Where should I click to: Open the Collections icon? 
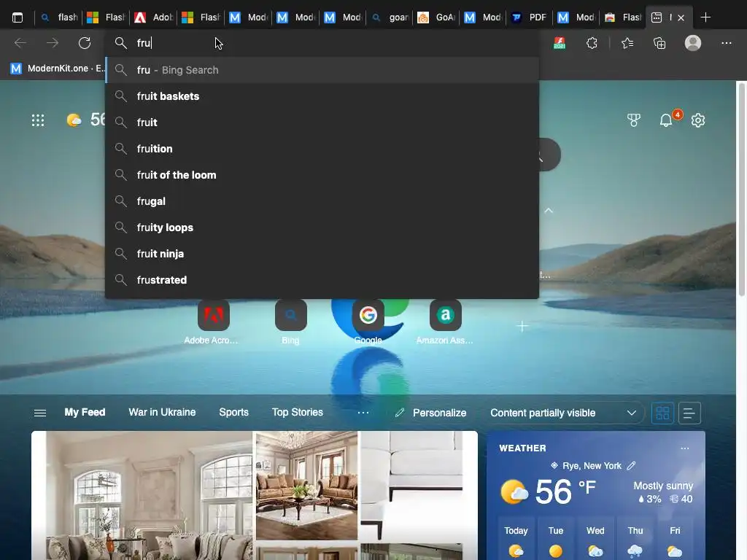(x=659, y=43)
